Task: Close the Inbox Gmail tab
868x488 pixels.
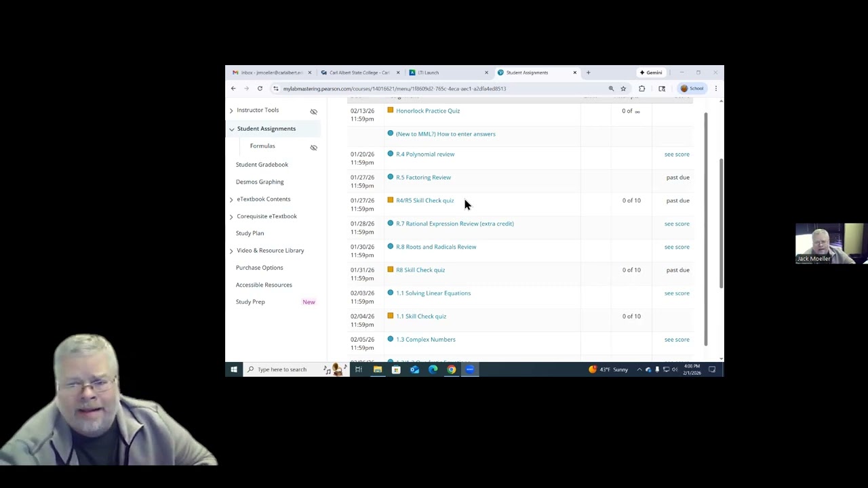Action: pyautogui.click(x=310, y=73)
